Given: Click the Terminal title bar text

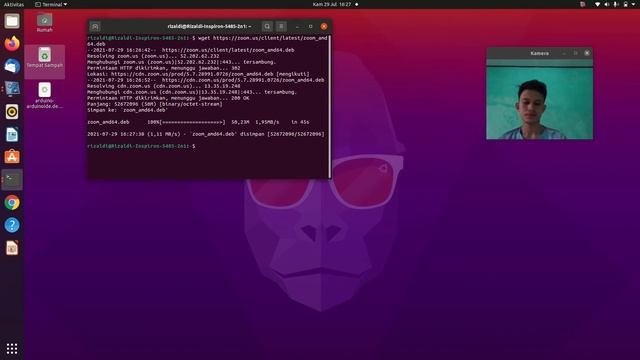Looking at the screenshot, I should [209, 26].
